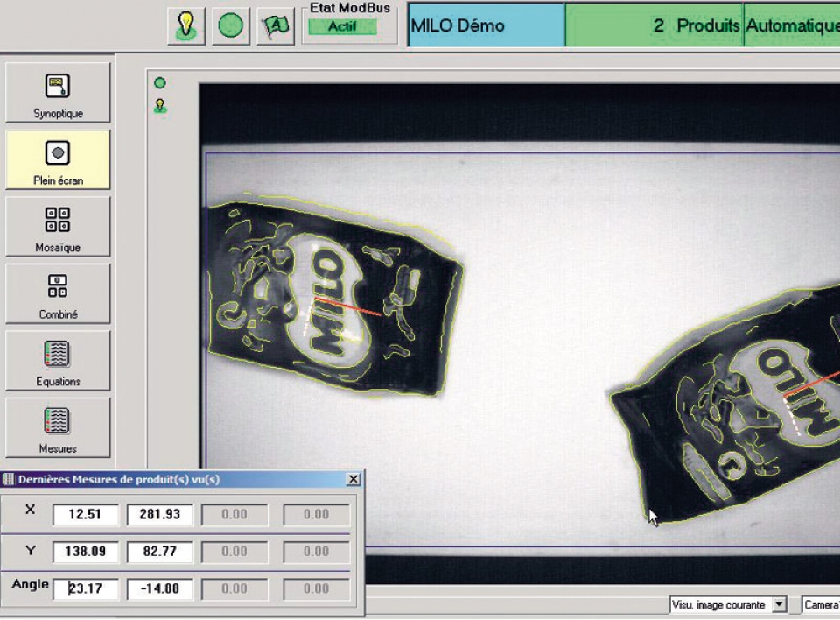Click the Angle field showing -14.88
This screenshot has height=620, width=840.
[x=159, y=588]
